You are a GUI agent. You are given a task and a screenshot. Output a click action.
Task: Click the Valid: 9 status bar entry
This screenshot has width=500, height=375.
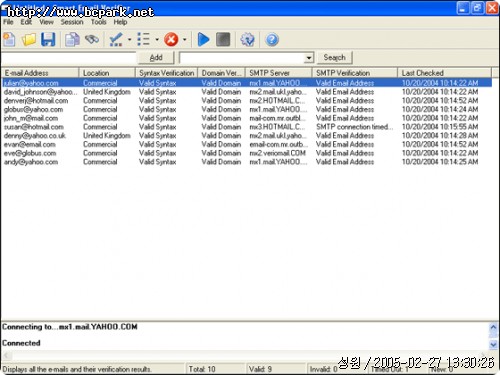click(260, 369)
